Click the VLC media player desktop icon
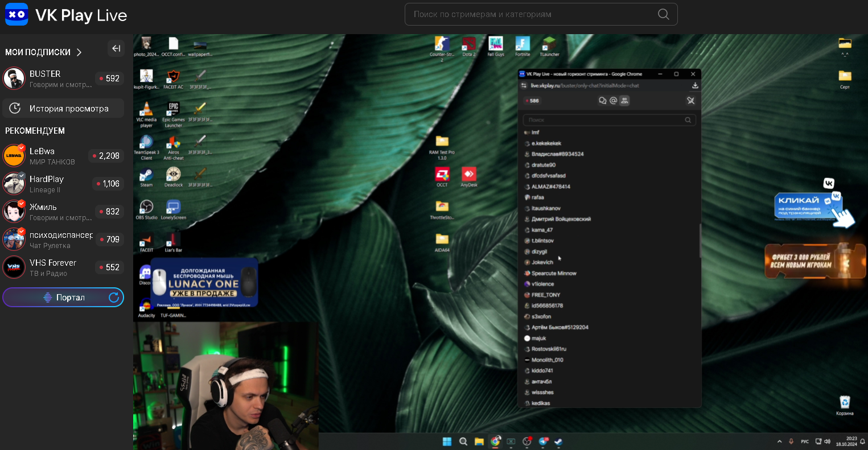868x450 pixels. [146, 113]
